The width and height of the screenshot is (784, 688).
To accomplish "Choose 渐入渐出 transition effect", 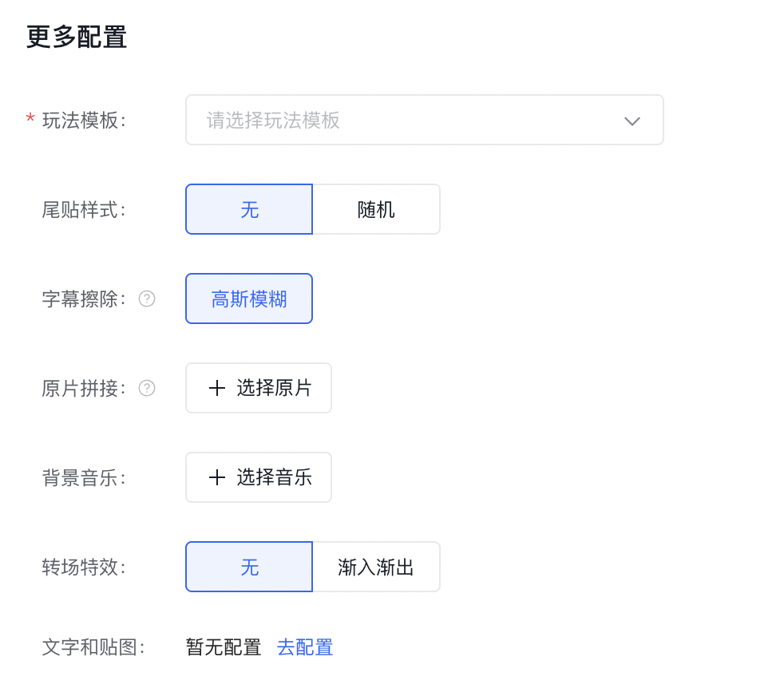I will (376, 567).
